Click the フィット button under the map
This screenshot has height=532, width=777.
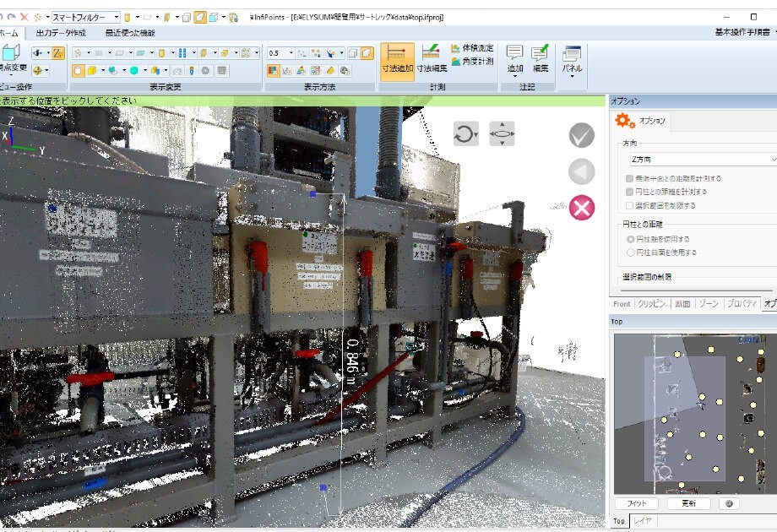(x=637, y=503)
